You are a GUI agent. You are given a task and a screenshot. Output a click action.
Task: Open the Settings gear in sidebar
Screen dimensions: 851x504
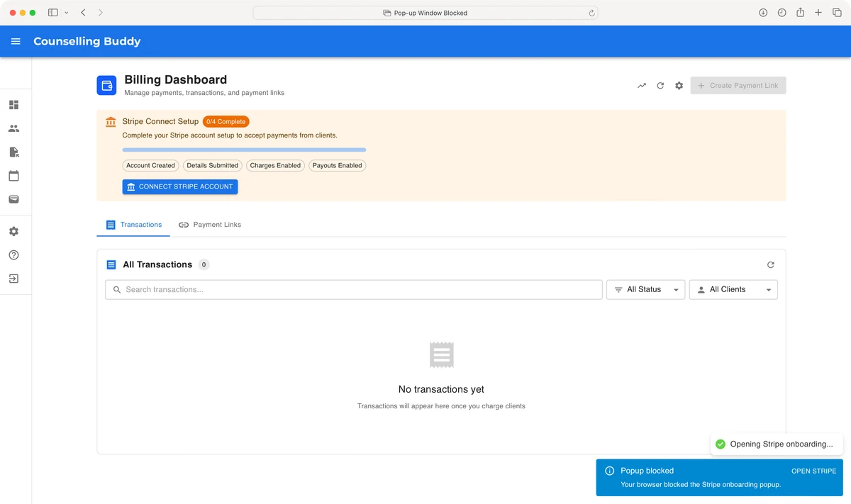(13, 231)
